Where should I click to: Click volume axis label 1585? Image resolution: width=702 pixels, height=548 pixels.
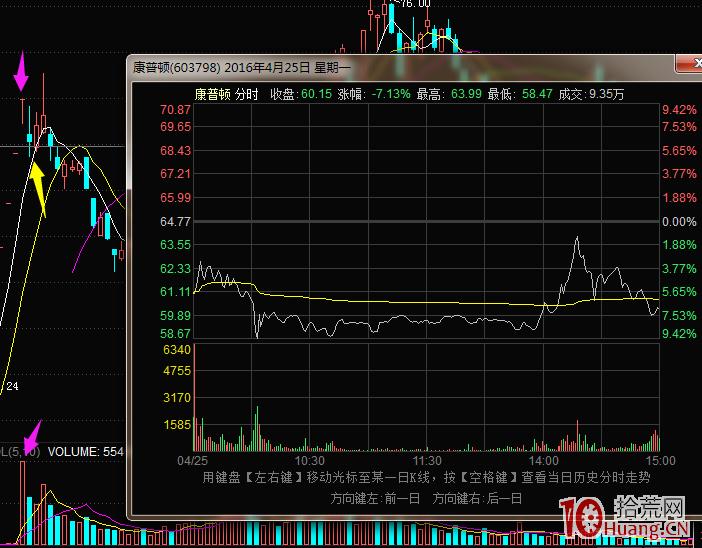(177, 424)
